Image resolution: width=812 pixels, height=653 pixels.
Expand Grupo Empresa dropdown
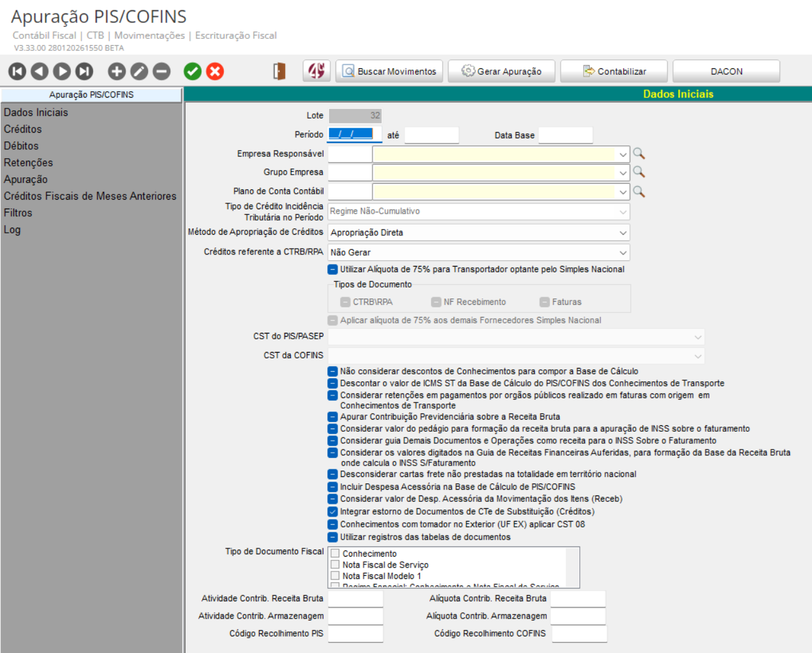click(623, 173)
